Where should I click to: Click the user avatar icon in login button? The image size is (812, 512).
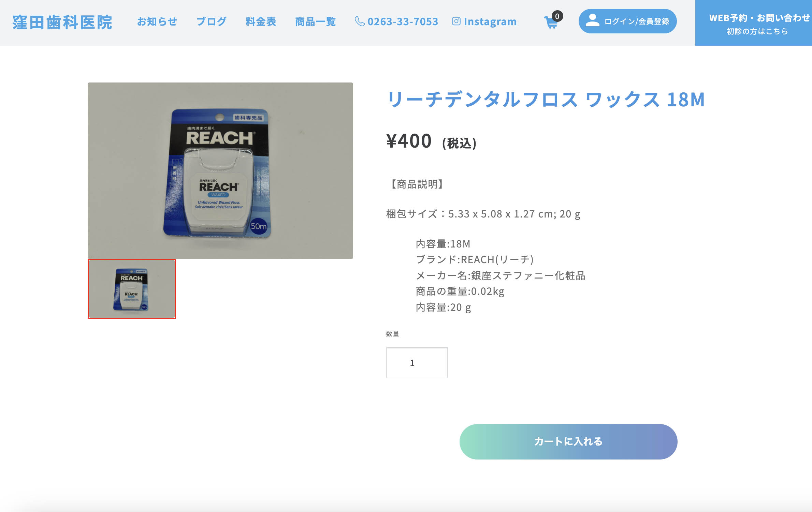point(592,20)
